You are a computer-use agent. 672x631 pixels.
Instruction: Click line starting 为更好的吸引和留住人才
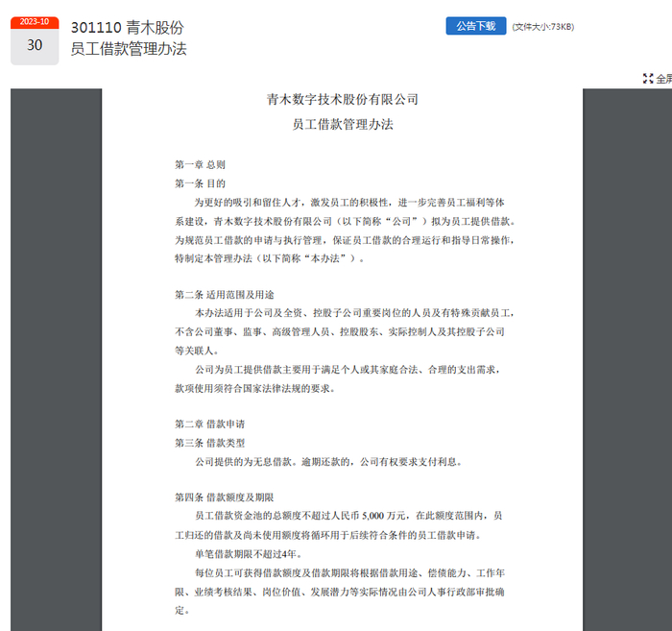point(349,203)
